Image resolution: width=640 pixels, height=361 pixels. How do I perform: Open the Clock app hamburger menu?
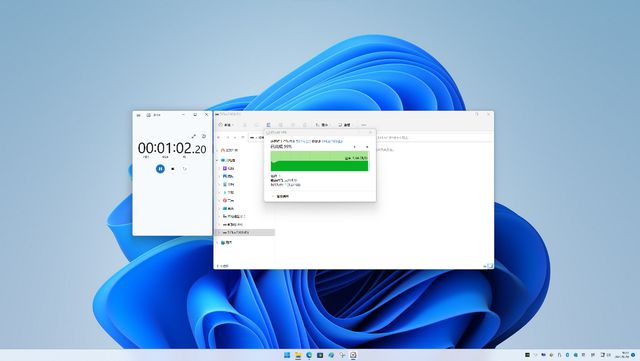(138, 115)
